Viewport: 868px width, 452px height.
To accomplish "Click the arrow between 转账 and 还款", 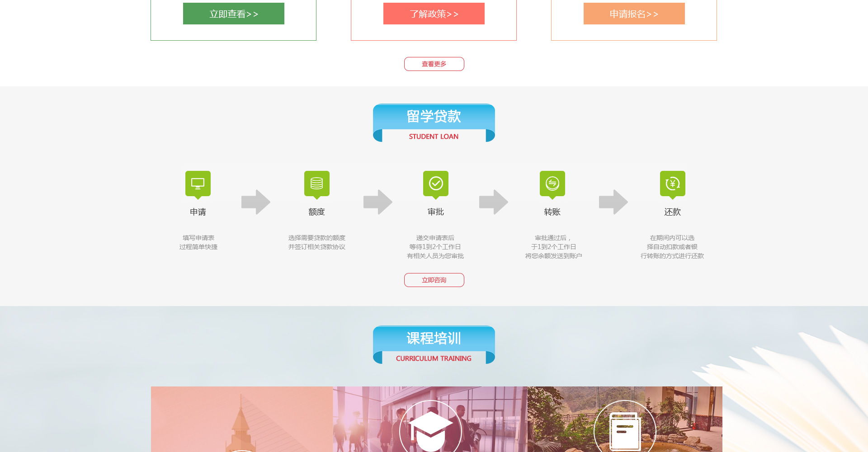I will tap(613, 202).
